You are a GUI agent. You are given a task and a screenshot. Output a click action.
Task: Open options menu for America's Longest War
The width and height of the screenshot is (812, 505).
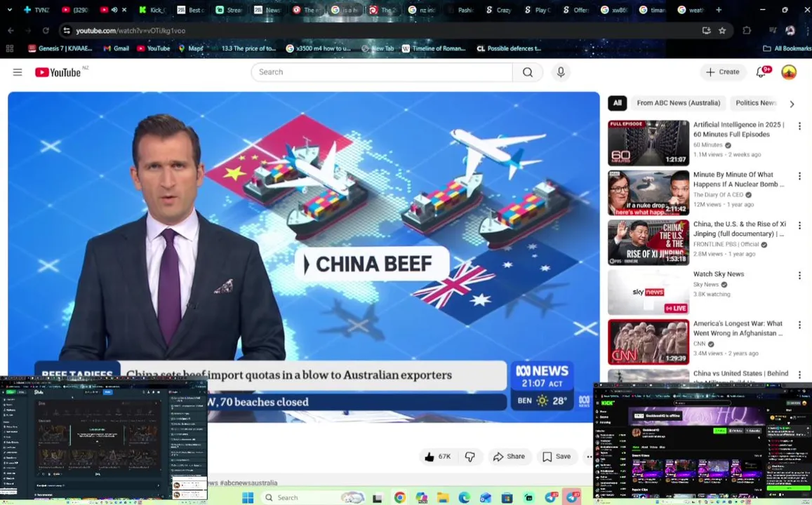pyautogui.click(x=799, y=325)
